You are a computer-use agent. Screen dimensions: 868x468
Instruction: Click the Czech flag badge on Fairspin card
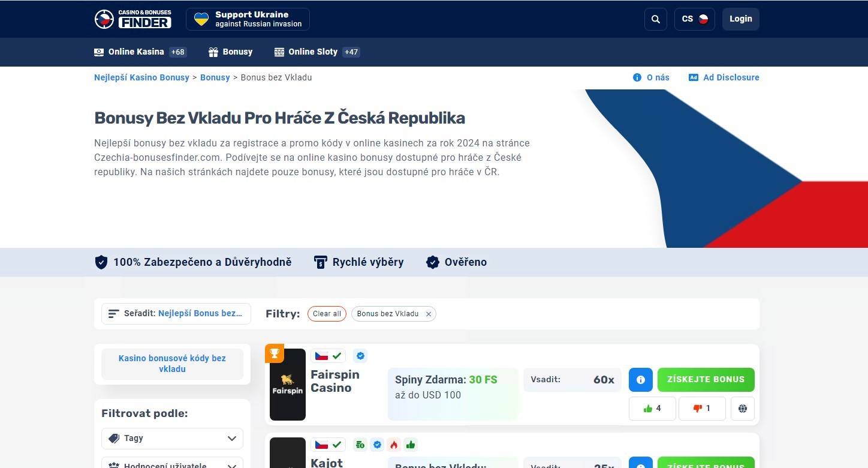(328, 356)
